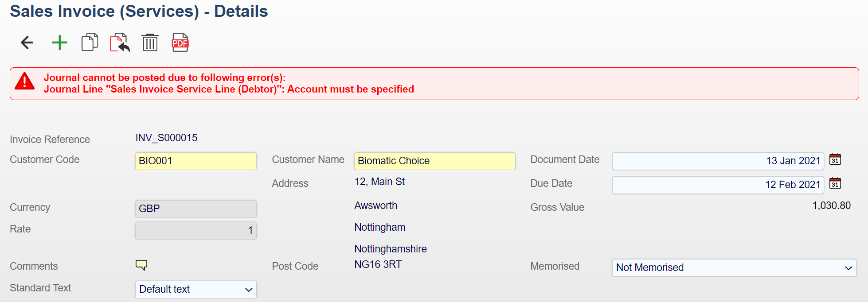
Task: Open the Comments speech bubble
Action: point(141,265)
